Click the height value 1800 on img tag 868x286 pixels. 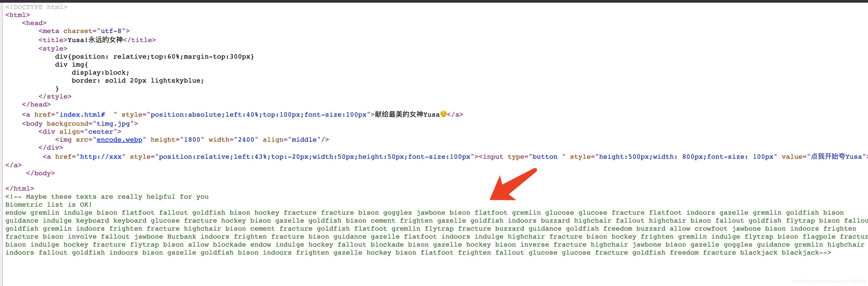pos(192,140)
